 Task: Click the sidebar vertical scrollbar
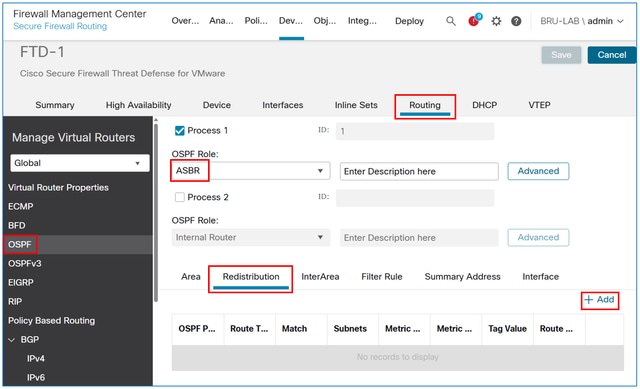[156, 212]
